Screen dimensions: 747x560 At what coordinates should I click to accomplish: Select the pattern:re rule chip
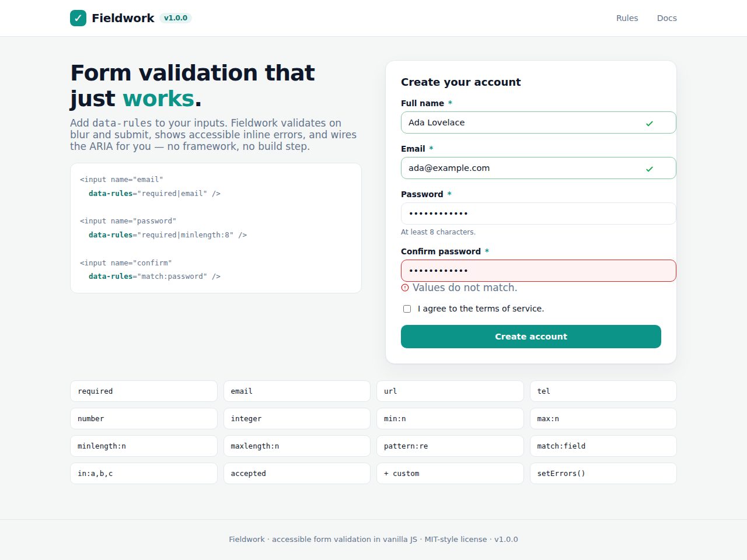[x=450, y=446]
